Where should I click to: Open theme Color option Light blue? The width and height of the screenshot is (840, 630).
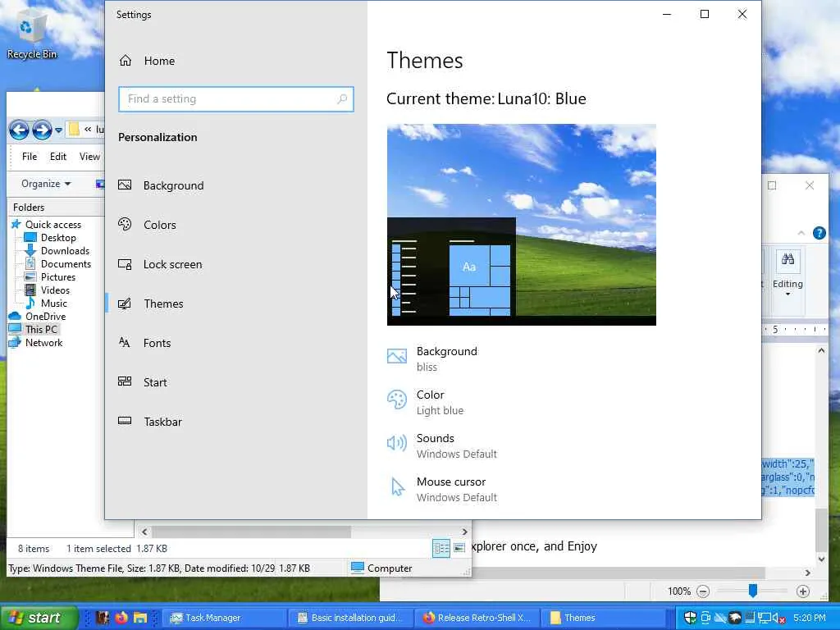[x=426, y=402]
